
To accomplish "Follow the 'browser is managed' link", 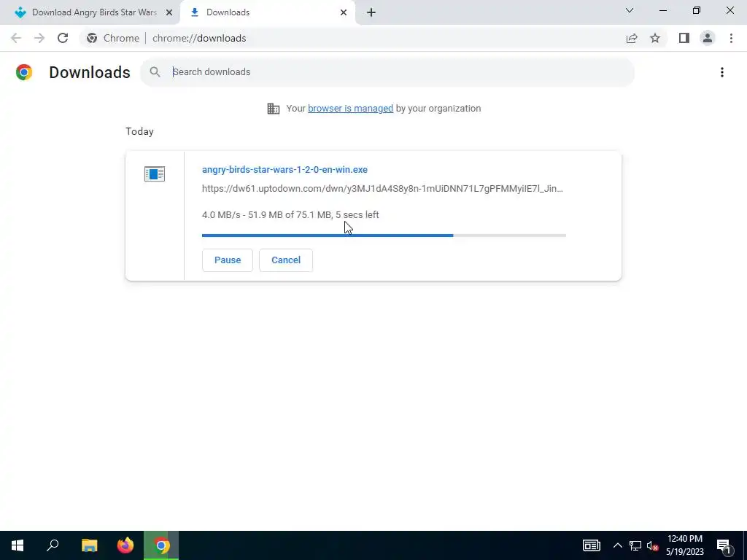I will pyautogui.click(x=350, y=109).
